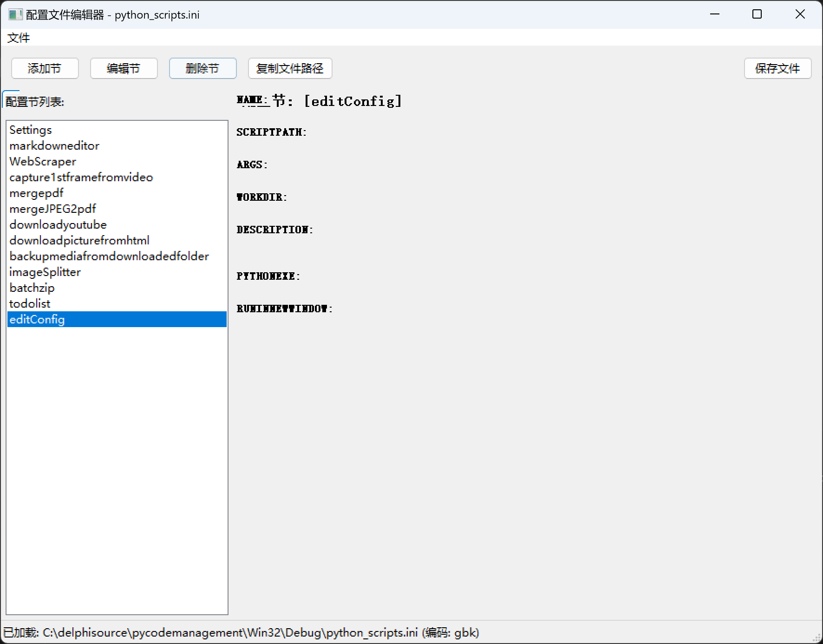Select the mergeJPEG2pdf section
Image resolution: width=823 pixels, height=644 pixels.
pyautogui.click(x=117, y=209)
